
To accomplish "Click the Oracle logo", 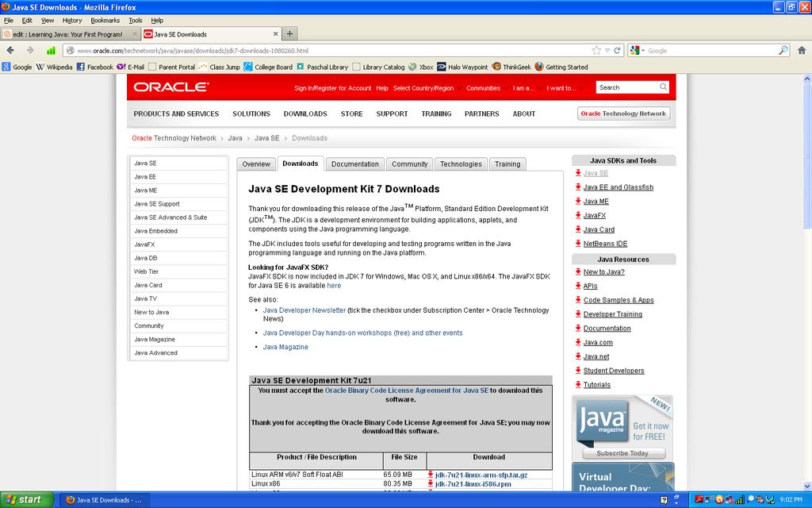I will tap(171, 87).
